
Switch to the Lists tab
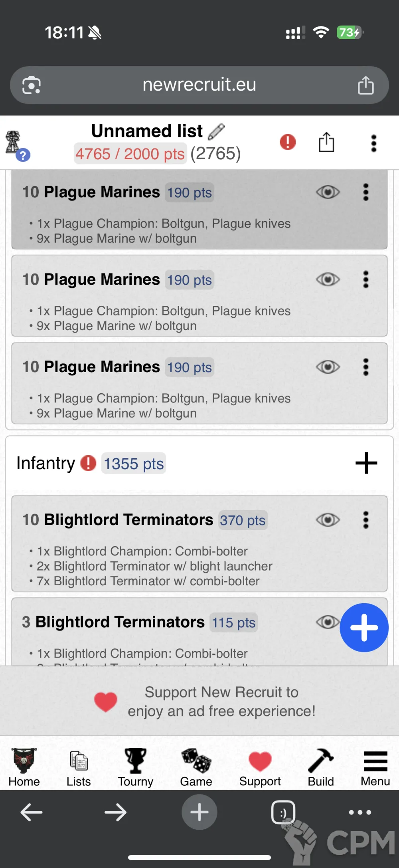pyautogui.click(x=79, y=767)
